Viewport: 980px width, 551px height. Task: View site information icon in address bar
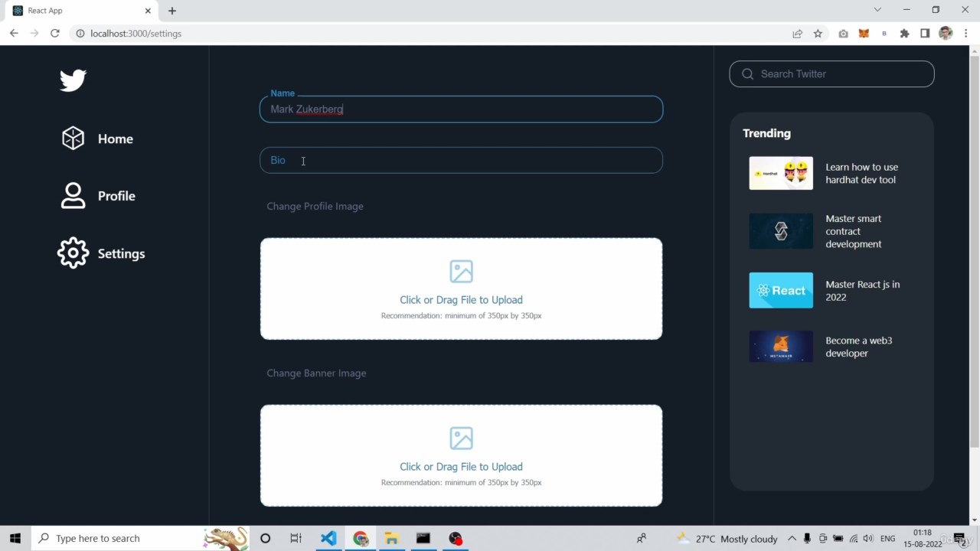pos(80,34)
